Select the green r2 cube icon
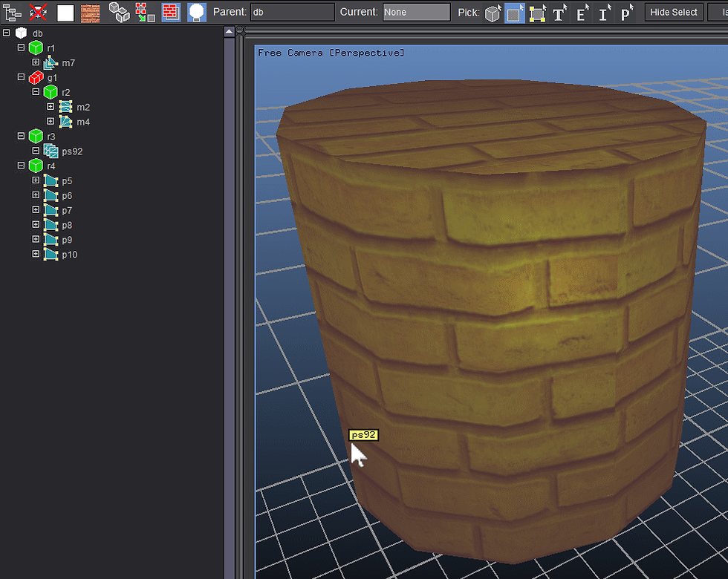The width and height of the screenshot is (728, 579). pos(51,92)
